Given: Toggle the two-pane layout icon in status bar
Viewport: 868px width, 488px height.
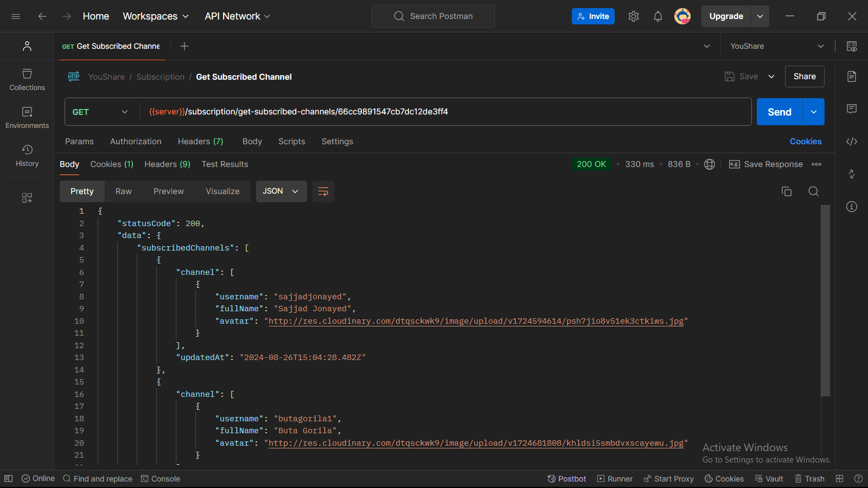Looking at the screenshot, I should 839,479.
